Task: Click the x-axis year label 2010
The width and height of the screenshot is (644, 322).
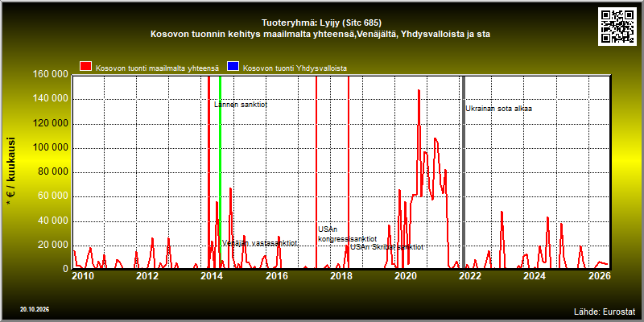Action: point(83,276)
